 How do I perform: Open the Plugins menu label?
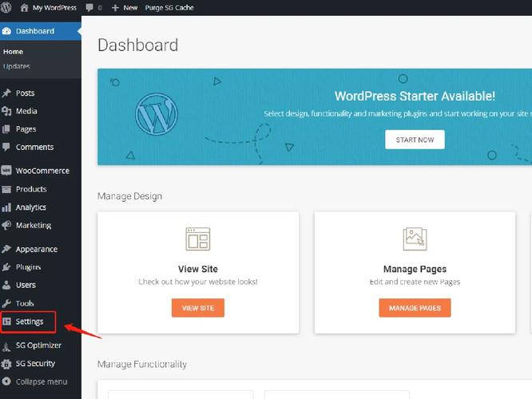click(28, 267)
